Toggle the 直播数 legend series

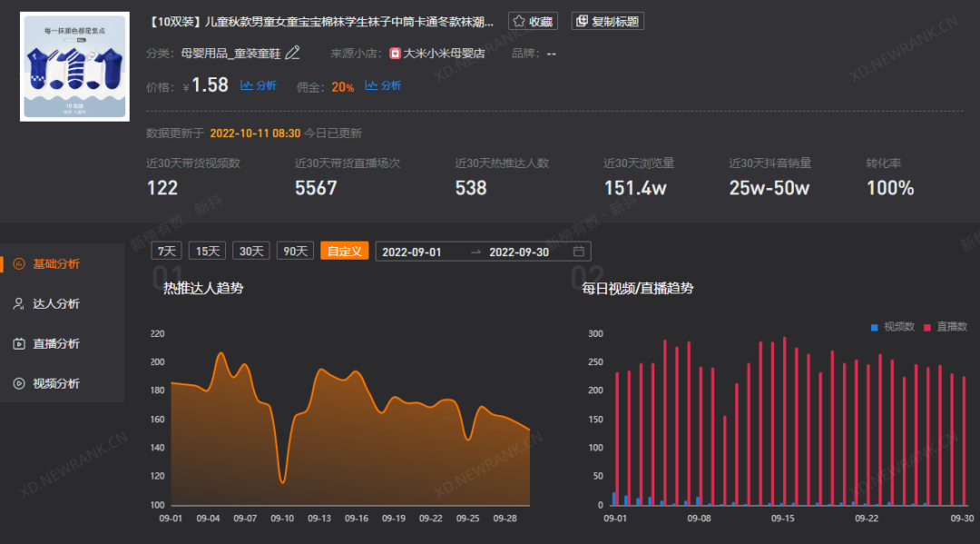pyautogui.click(x=945, y=327)
